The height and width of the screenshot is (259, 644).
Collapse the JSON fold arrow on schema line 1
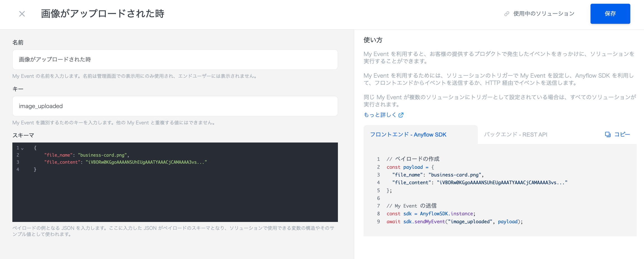coord(22,148)
